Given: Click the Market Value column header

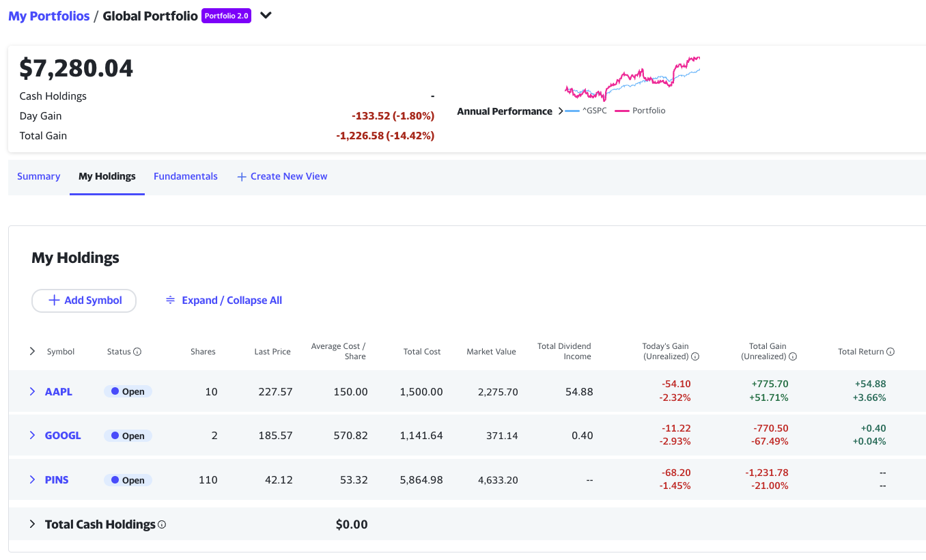Looking at the screenshot, I should (491, 352).
